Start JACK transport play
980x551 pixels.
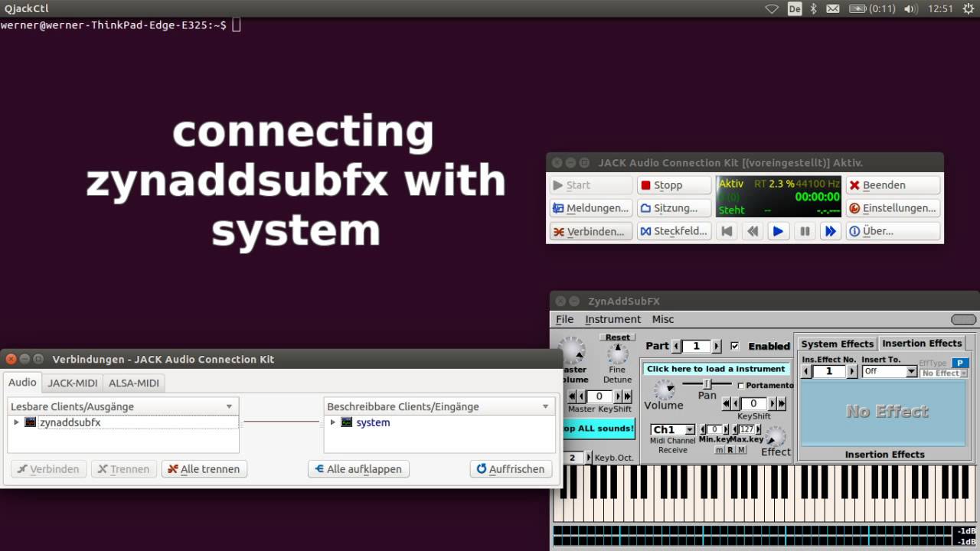click(778, 231)
